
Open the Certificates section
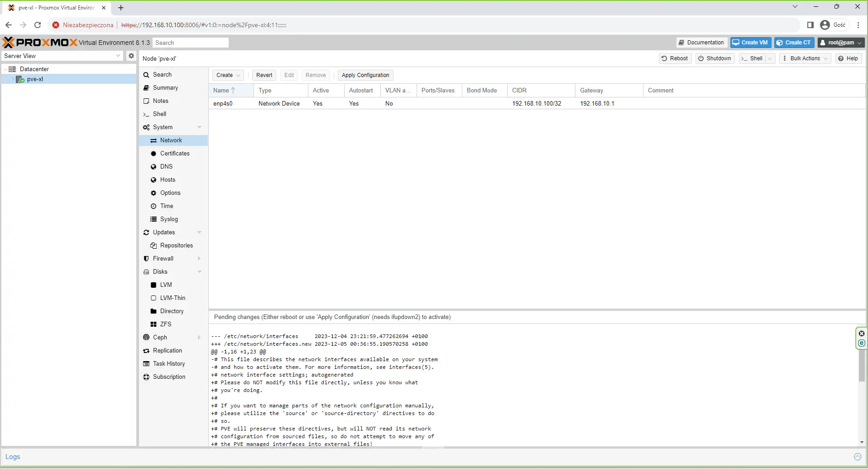[x=174, y=154]
